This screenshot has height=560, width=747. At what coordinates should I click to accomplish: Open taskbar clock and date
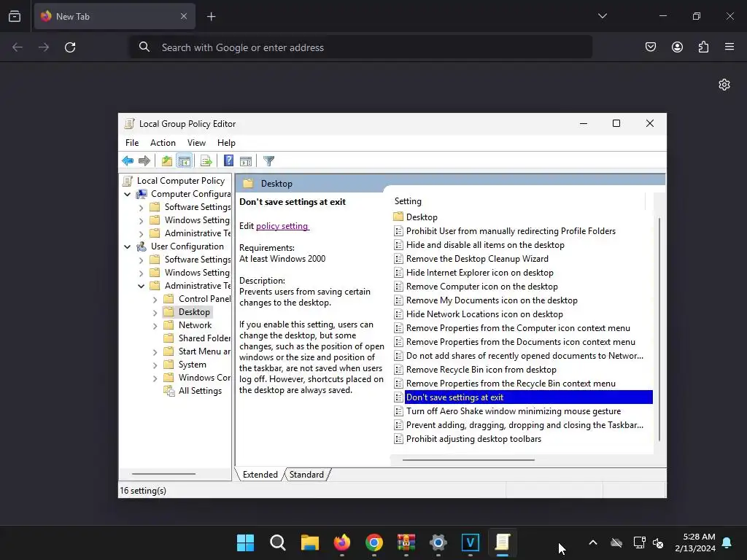(x=695, y=542)
